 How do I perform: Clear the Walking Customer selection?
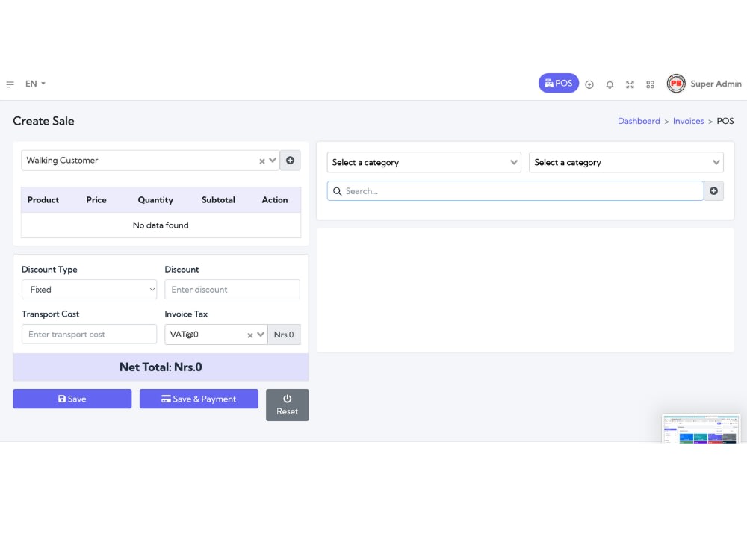262,161
